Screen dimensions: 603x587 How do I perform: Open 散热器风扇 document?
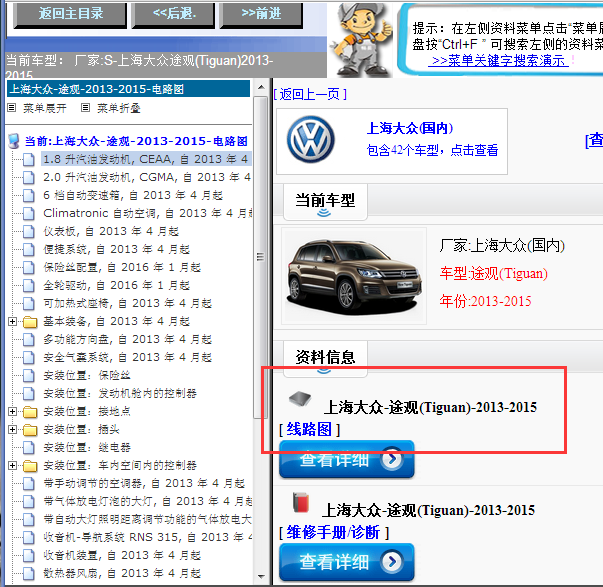pyautogui.click(x=122, y=574)
